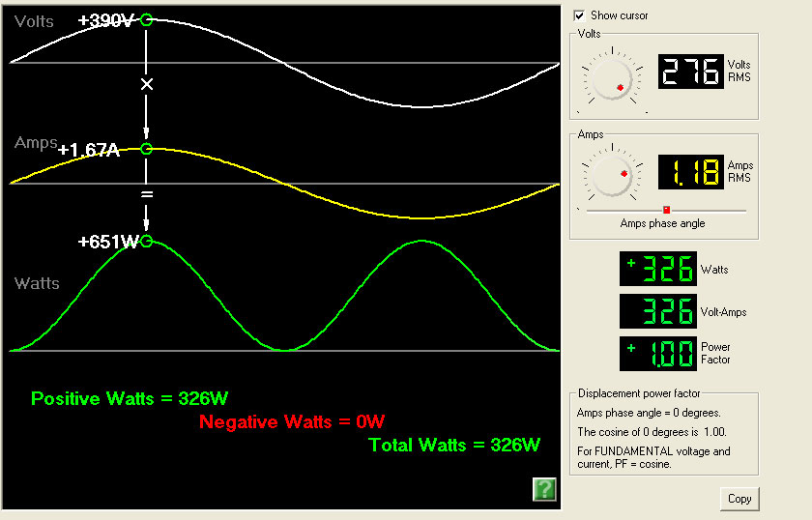Uncheck the Show cursor checkbox
812x520 pixels.
(x=579, y=16)
